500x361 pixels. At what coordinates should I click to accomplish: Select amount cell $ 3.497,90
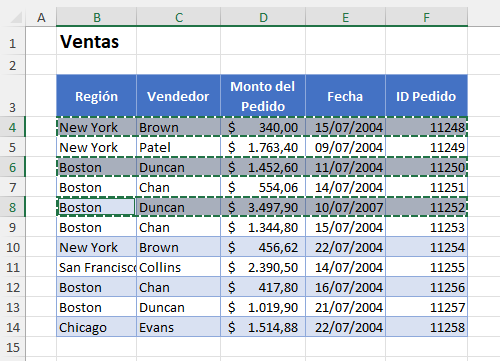coord(263,207)
